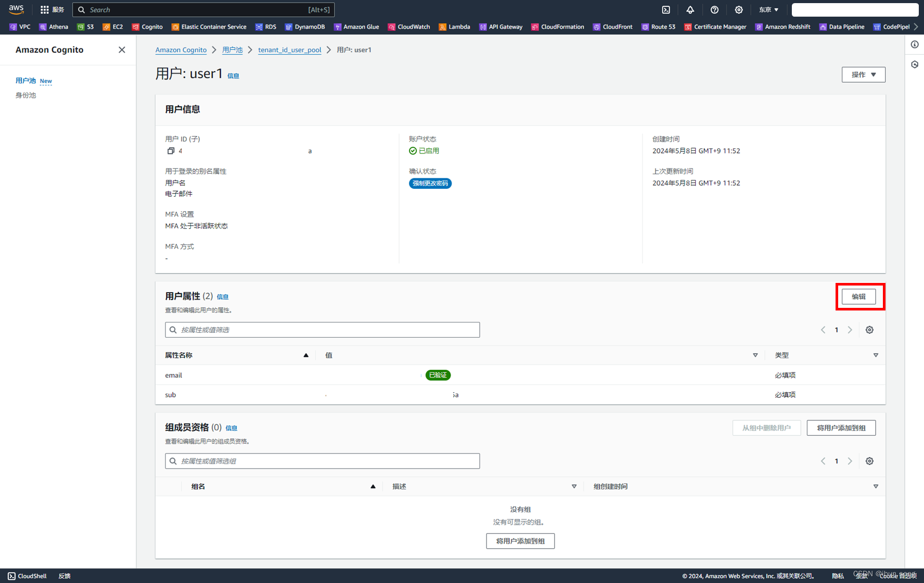Go to next page of user attributes
The image size is (924, 583).
pos(850,330)
